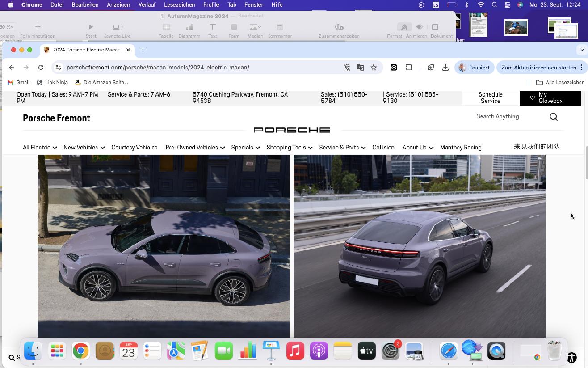Open the Link Ninja bookmark
The image size is (588, 368).
[x=52, y=82]
